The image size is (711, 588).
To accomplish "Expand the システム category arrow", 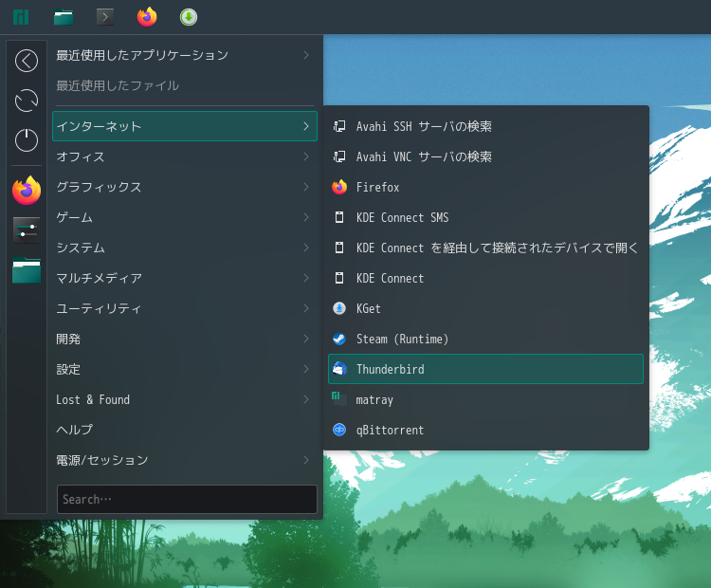I will tap(306, 248).
